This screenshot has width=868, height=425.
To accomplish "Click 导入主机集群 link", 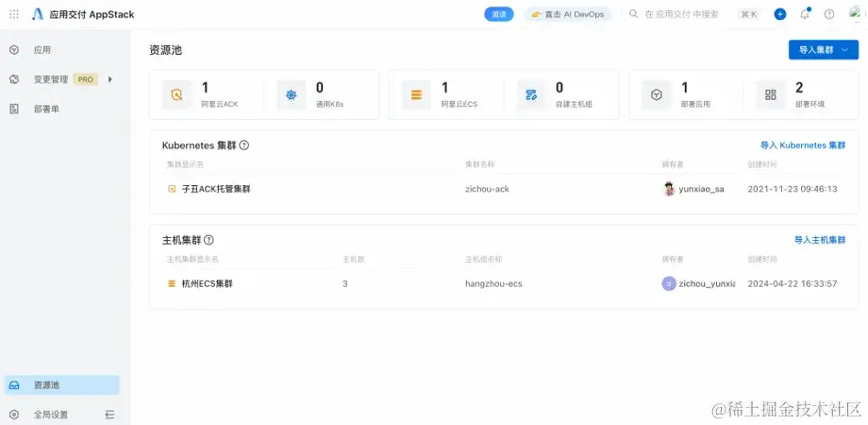I will 820,240.
